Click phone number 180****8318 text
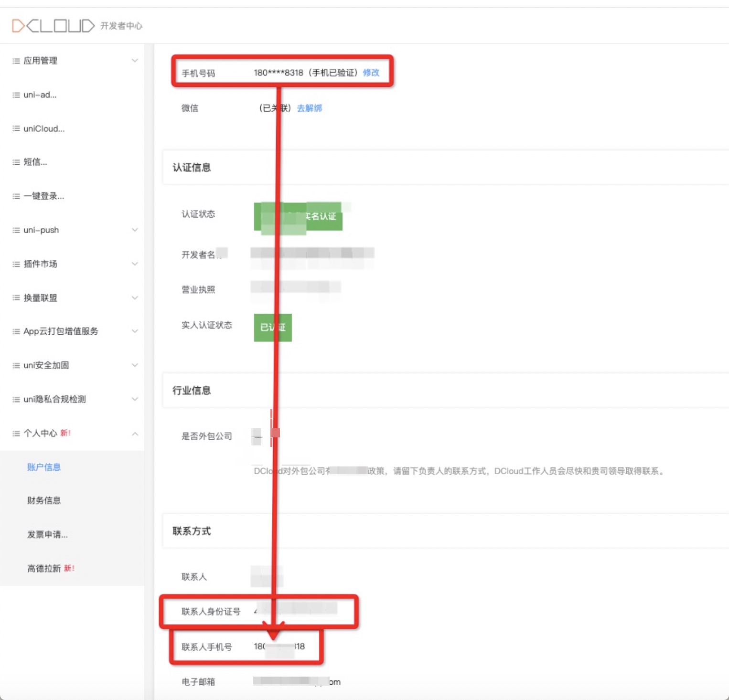Viewport: 729px width, 700px height. pyautogui.click(x=279, y=73)
